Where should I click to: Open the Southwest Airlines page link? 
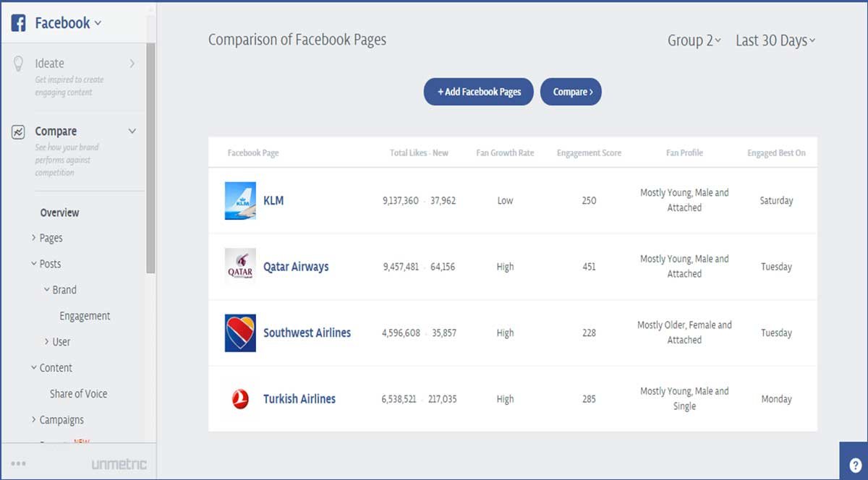point(307,333)
